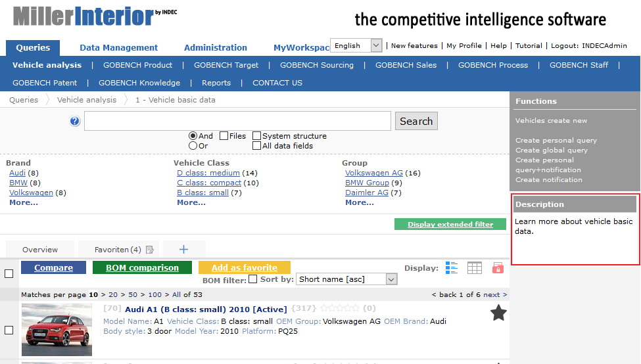Filter by D class: medium link
This screenshot has width=641, height=364.
coord(208,173)
